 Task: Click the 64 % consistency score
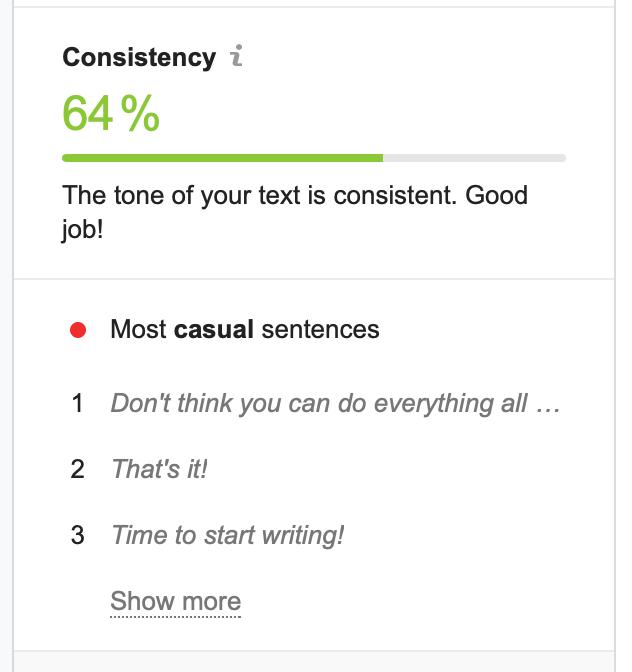click(x=110, y=114)
